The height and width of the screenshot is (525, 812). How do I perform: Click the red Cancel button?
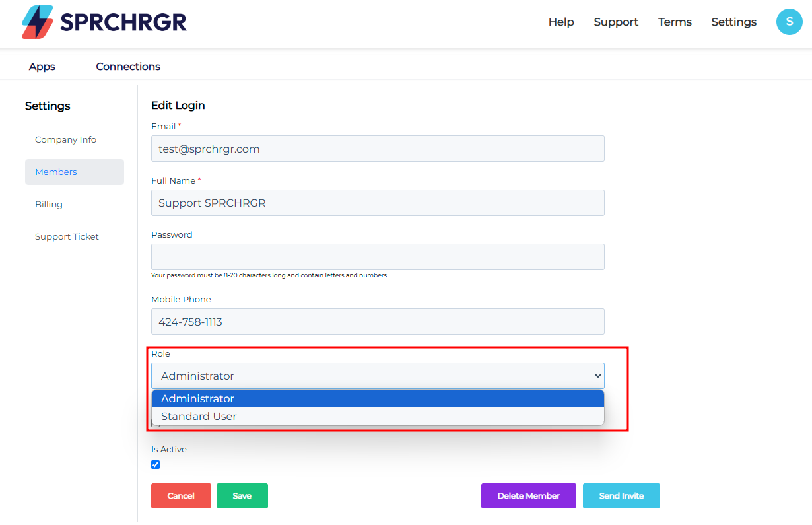pyautogui.click(x=181, y=496)
